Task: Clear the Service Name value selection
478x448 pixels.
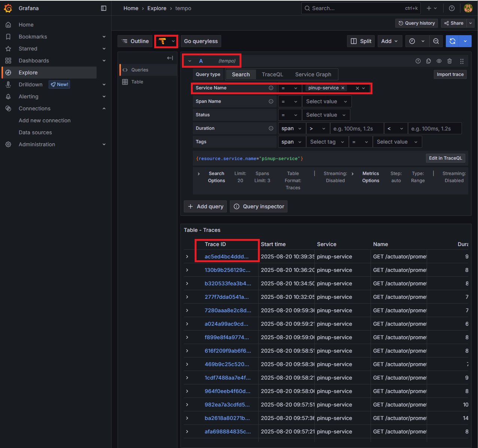Action: 357,88
